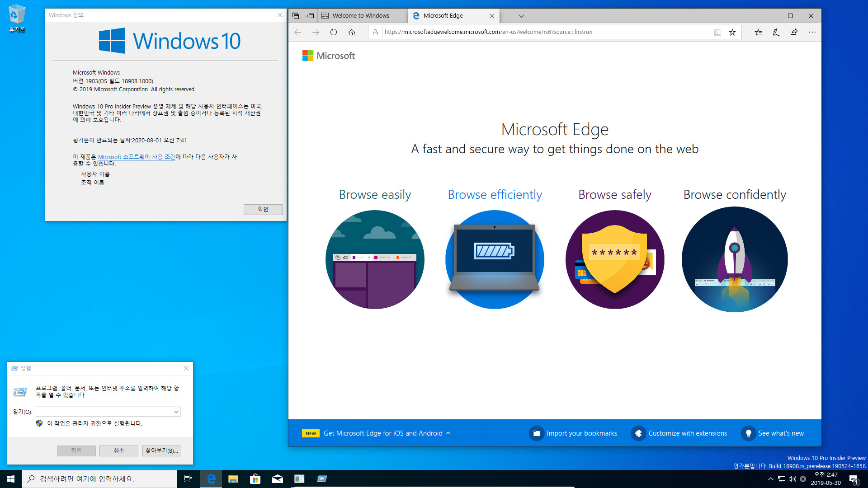Image resolution: width=868 pixels, height=488 pixels.
Task: Open Action Center notifications
Action: (854, 479)
